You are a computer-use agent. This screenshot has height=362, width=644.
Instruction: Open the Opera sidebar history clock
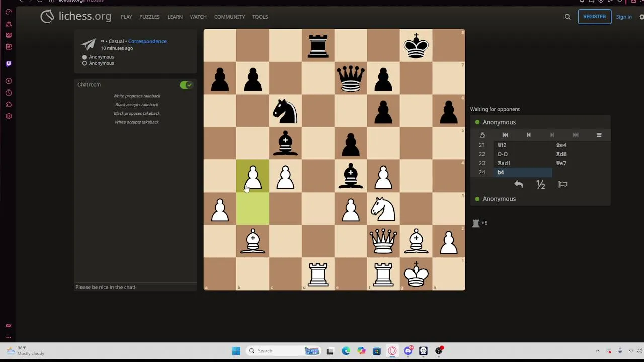coord(9,93)
